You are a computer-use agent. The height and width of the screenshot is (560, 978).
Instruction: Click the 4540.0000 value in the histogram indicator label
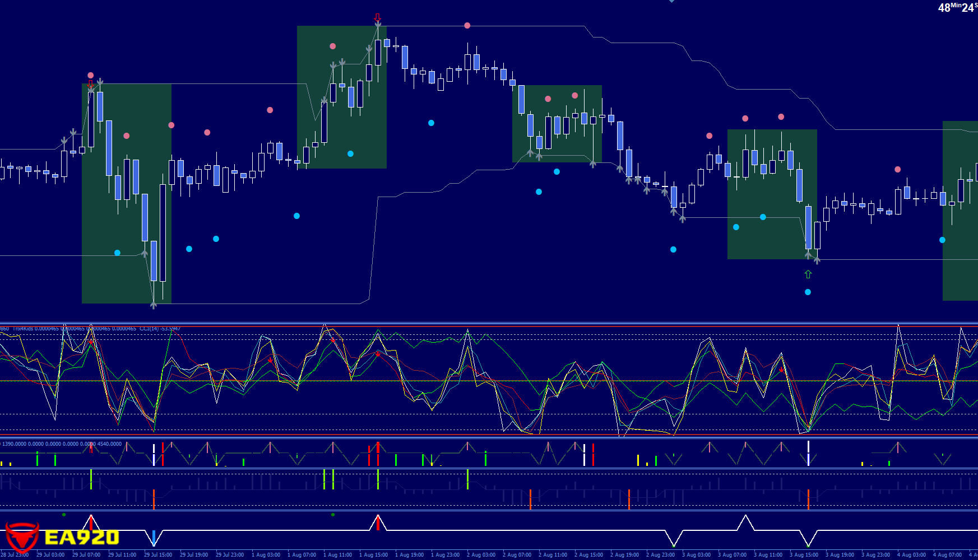(109, 444)
